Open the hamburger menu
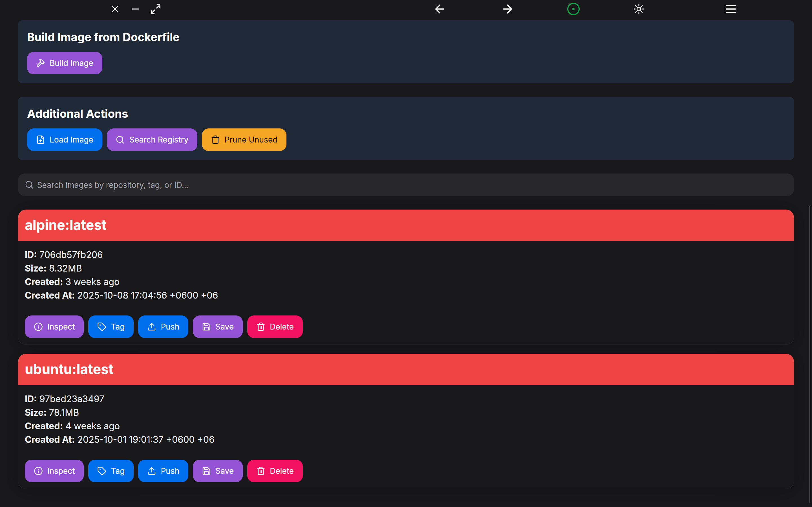Viewport: 812px width, 507px height. [731, 9]
